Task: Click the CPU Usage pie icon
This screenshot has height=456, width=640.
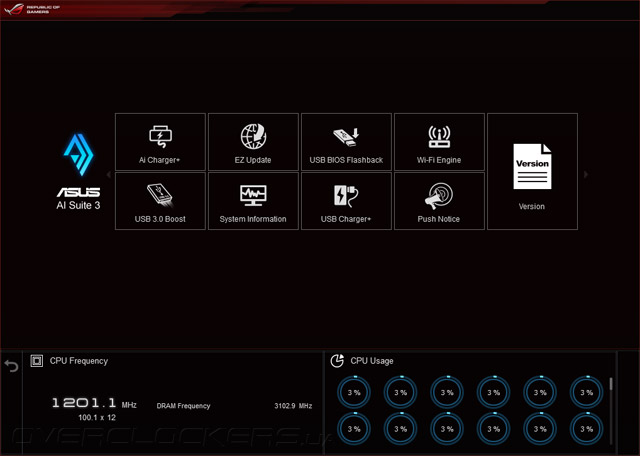Action: coord(337,361)
